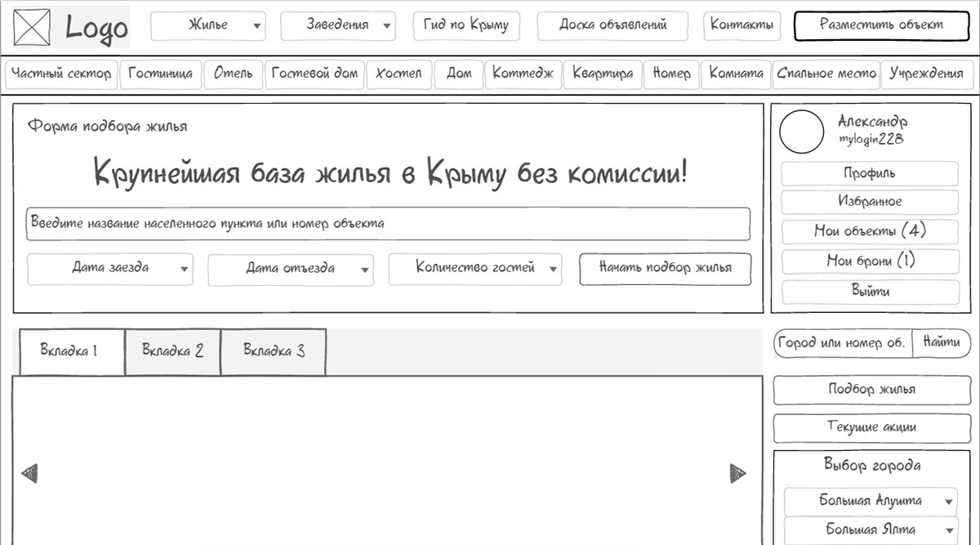Open Гид по Крыму page
Viewport: 980px width, 545px height.
466,25
